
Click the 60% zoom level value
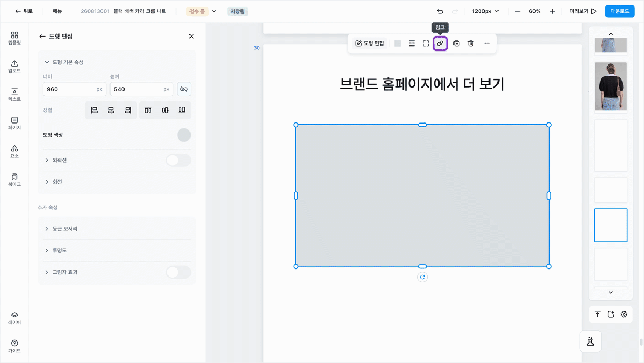535,11
